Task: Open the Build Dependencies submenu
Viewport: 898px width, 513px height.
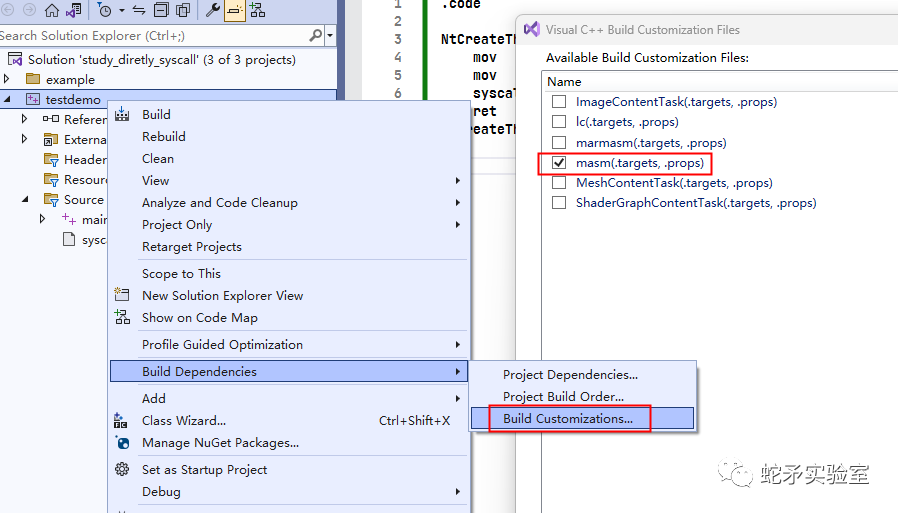Action: pyautogui.click(x=289, y=372)
